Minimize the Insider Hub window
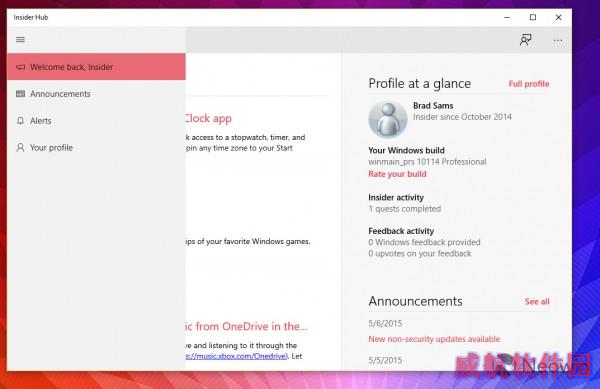The image size is (600, 389). click(x=507, y=17)
